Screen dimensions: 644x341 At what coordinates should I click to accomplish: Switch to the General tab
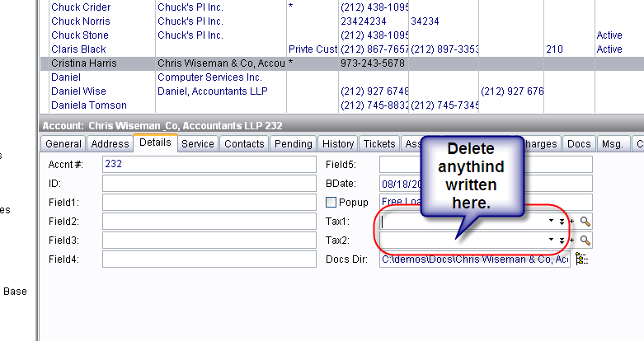tap(63, 144)
